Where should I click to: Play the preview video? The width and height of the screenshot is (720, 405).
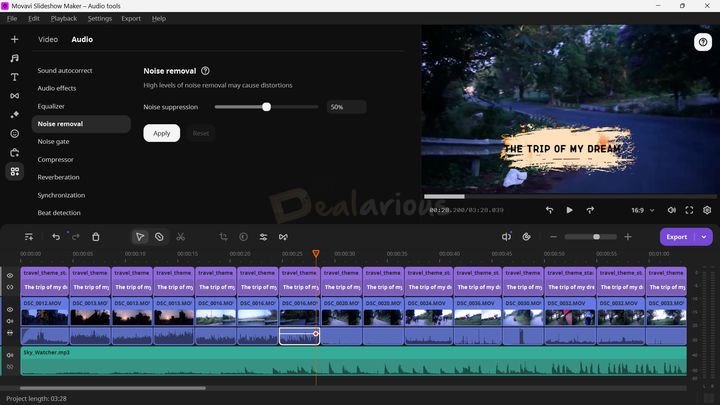(x=569, y=210)
